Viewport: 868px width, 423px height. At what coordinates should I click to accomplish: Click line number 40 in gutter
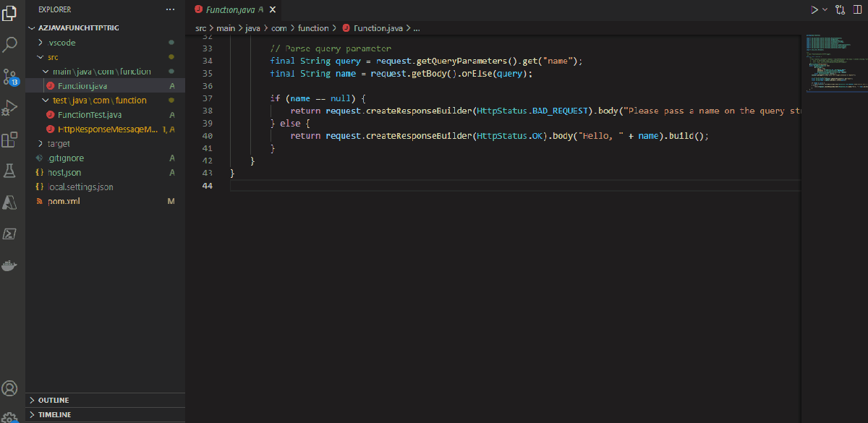point(207,136)
